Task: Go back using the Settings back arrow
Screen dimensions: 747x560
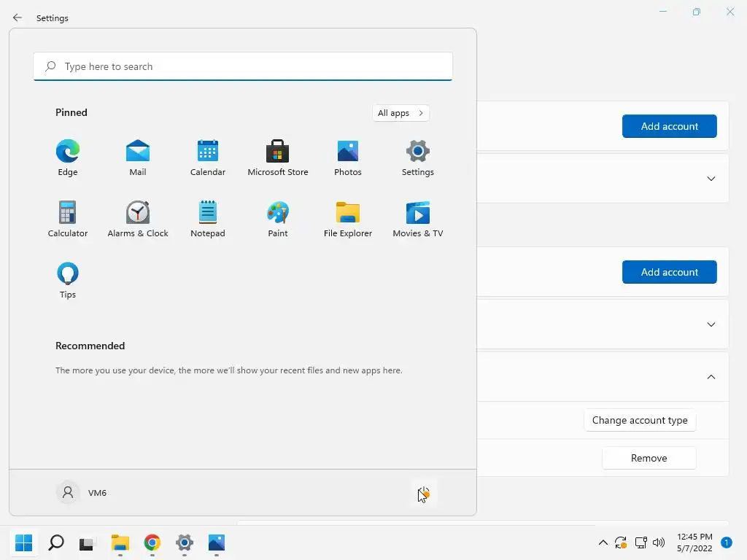Action: [x=18, y=17]
